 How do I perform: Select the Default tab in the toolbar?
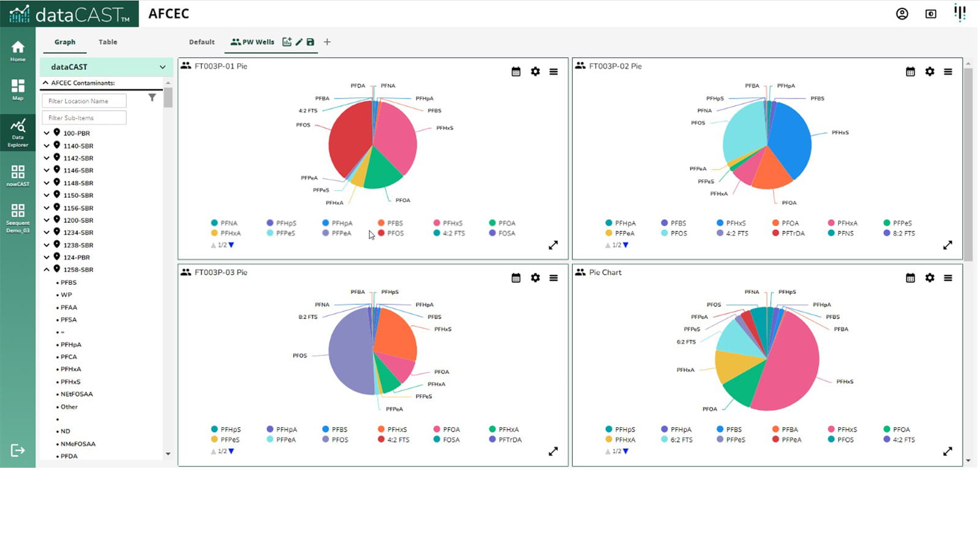[201, 42]
